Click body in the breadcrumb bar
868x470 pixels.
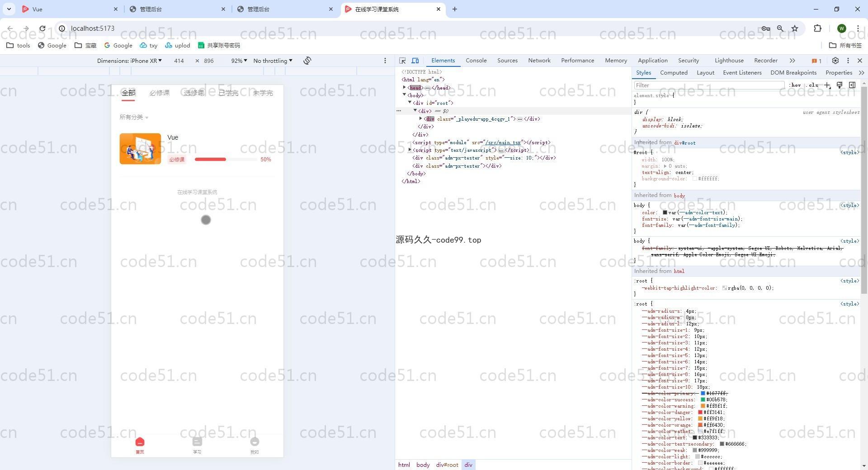(423, 465)
